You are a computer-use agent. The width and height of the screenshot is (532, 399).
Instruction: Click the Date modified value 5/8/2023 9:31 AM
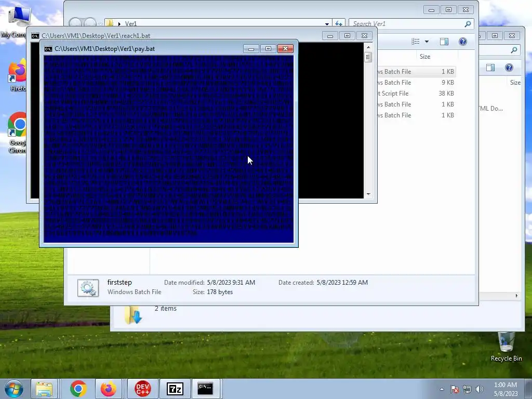point(231,282)
